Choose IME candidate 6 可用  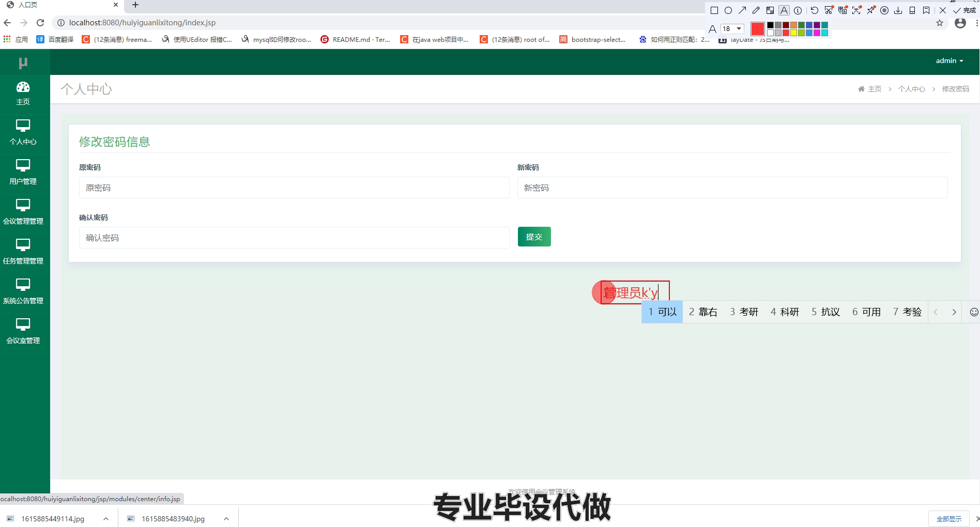click(x=866, y=312)
